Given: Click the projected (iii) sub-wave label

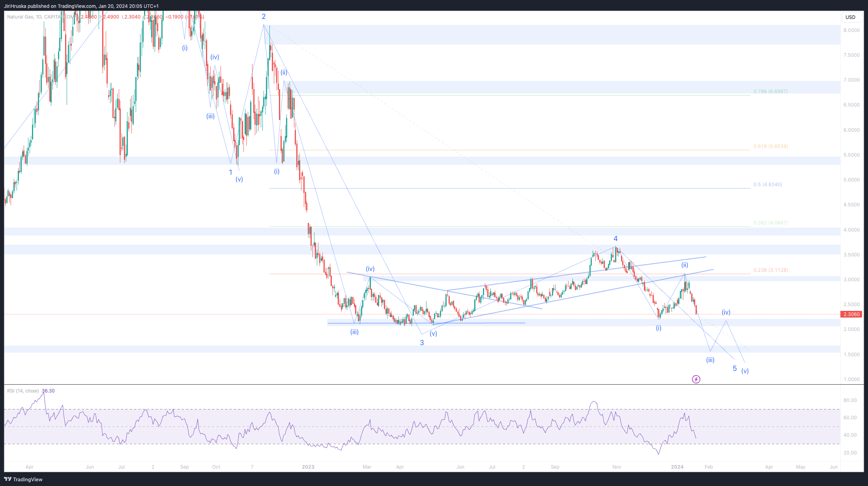Looking at the screenshot, I should tap(710, 360).
